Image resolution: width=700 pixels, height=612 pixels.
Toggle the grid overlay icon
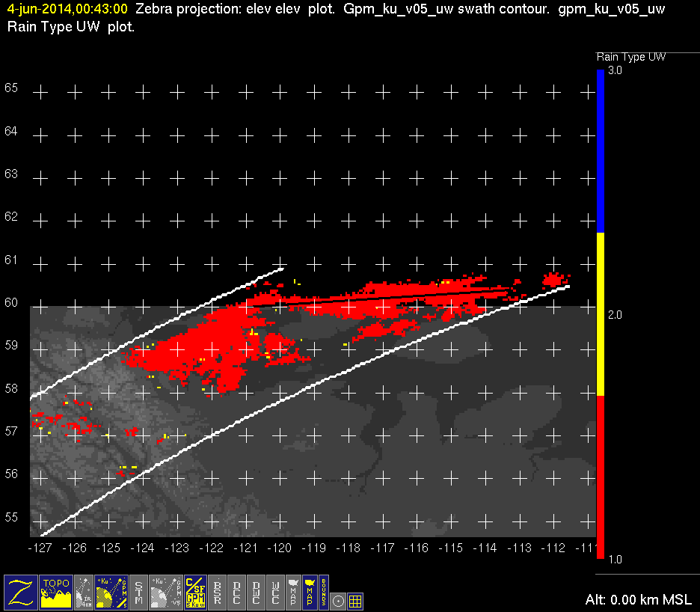tap(356, 600)
